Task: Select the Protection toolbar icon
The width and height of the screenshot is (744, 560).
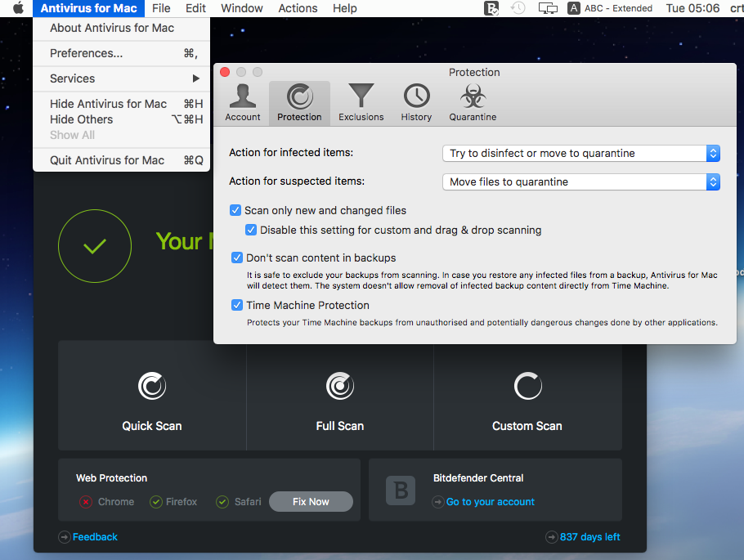Action: pyautogui.click(x=299, y=103)
